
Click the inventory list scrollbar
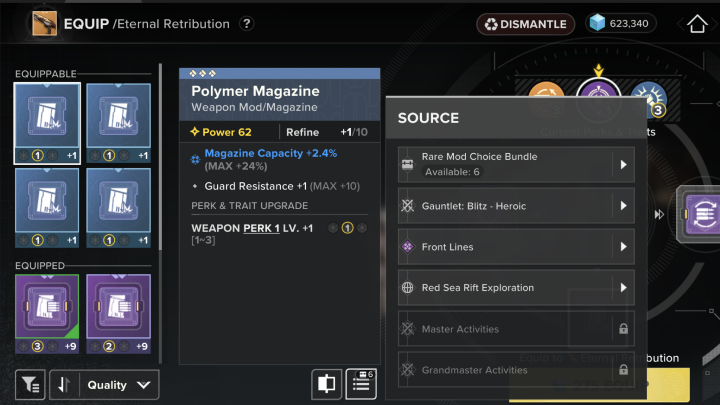tap(160, 156)
